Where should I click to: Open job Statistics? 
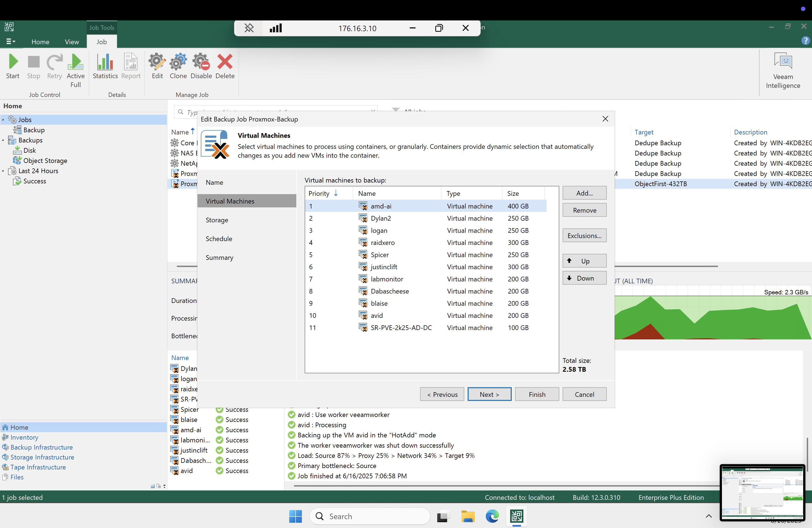coord(105,67)
